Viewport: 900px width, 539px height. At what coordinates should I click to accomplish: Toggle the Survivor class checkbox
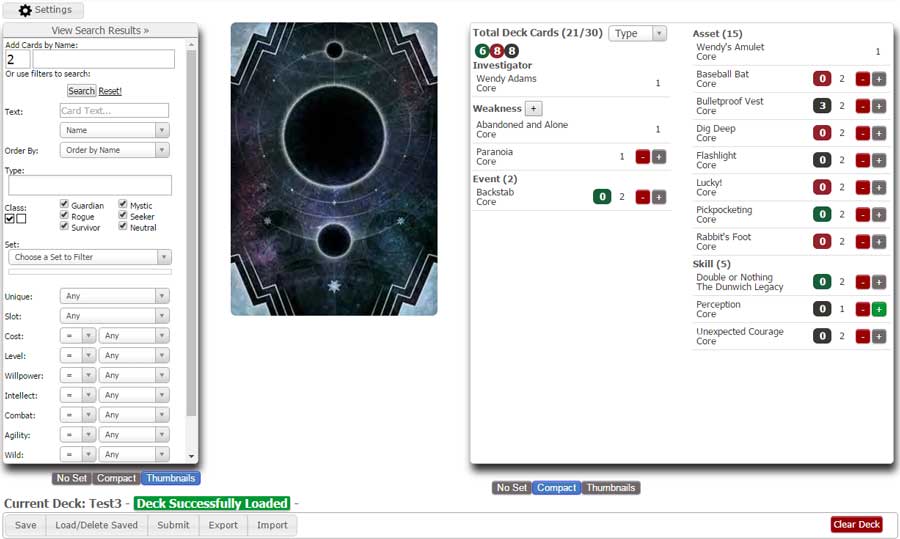tap(64, 226)
